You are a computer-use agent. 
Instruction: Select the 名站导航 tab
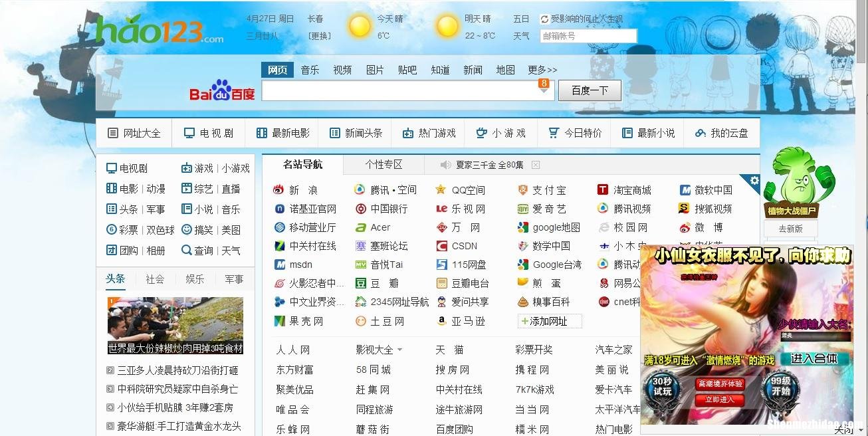[302, 164]
